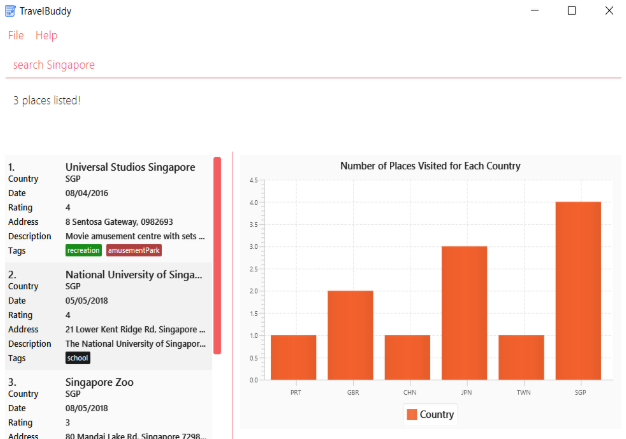
Task: Click the green 'recreation' tag
Action: [x=83, y=250]
